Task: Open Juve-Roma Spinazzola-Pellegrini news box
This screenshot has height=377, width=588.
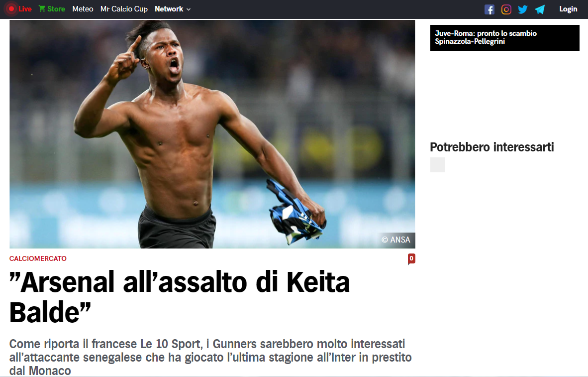Action: pyautogui.click(x=505, y=38)
